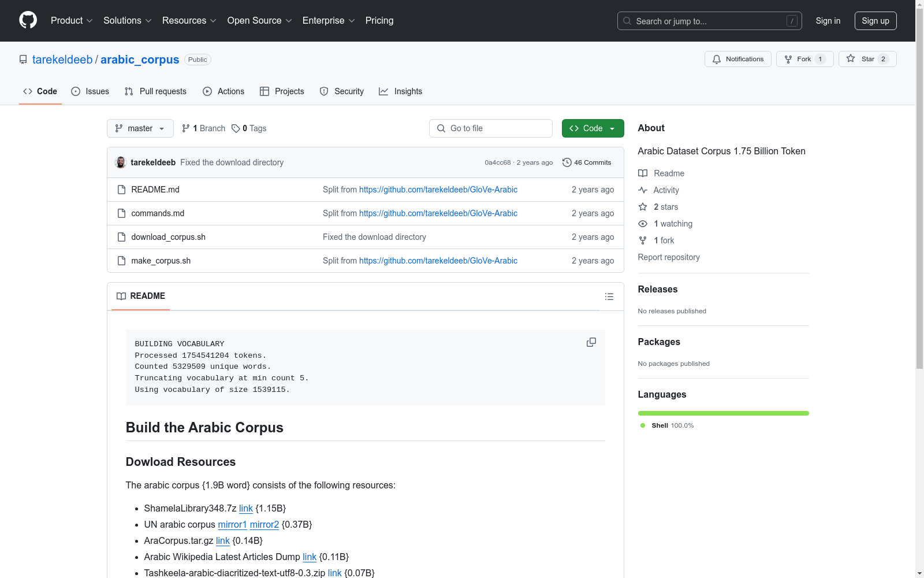Open the README outline list icon
The height and width of the screenshot is (578, 924).
coord(609,297)
